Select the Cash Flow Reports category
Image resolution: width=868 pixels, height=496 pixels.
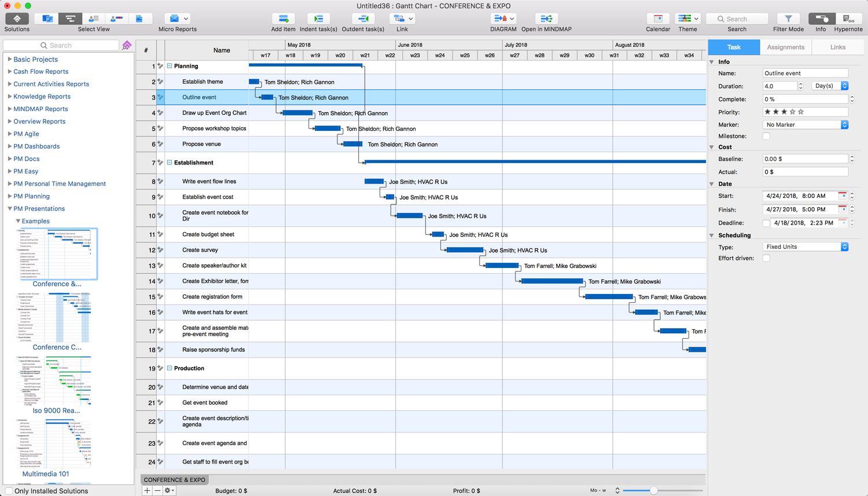coord(41,72)
